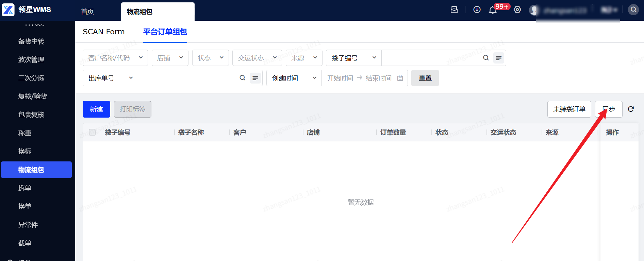This screenshot has height=261, width=644.
Task: Refresh the table with the reload icon
Action: (x=631, y=109)
